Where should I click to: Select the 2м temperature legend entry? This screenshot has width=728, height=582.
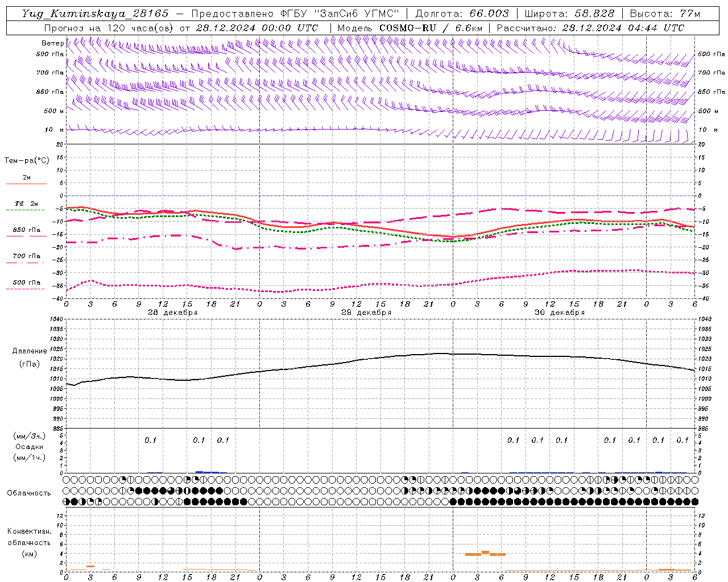tap(27, 178)
